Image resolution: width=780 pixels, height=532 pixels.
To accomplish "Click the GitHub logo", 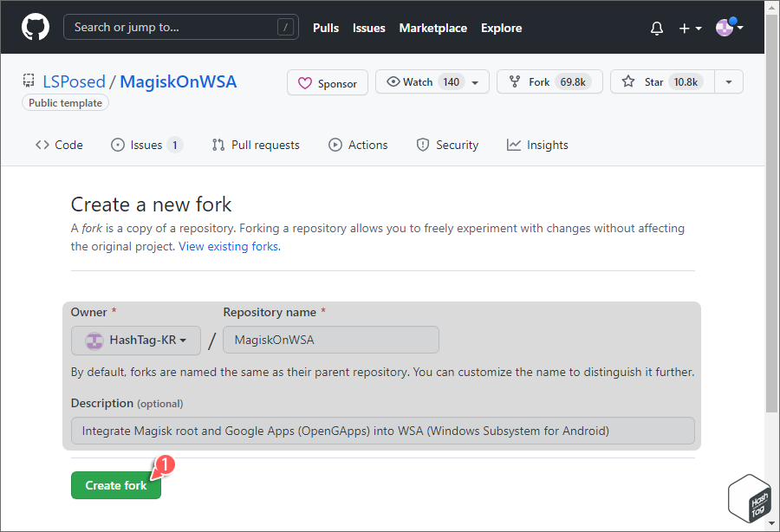I will [x=35, y=27].
